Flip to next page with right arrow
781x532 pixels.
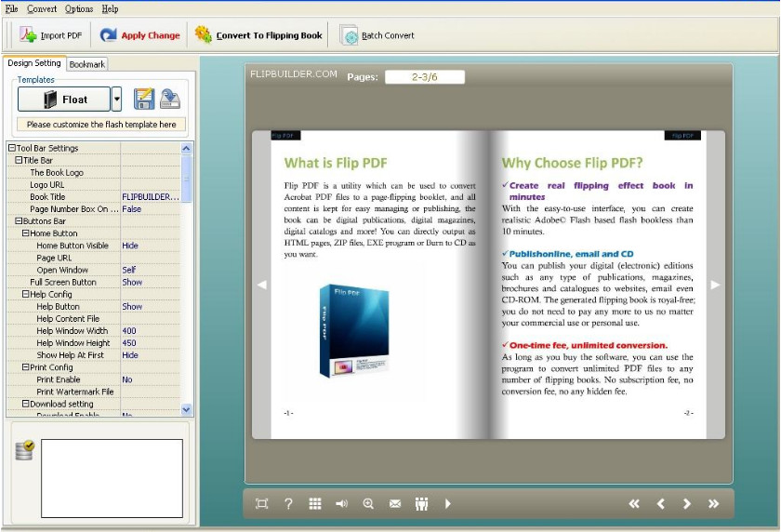(715, 285)
